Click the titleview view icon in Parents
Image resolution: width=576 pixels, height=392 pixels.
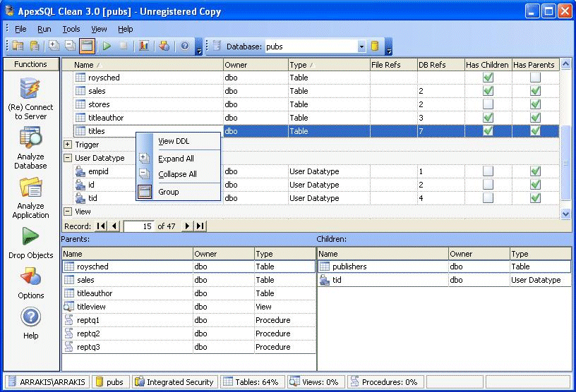[x=68, y=307]
